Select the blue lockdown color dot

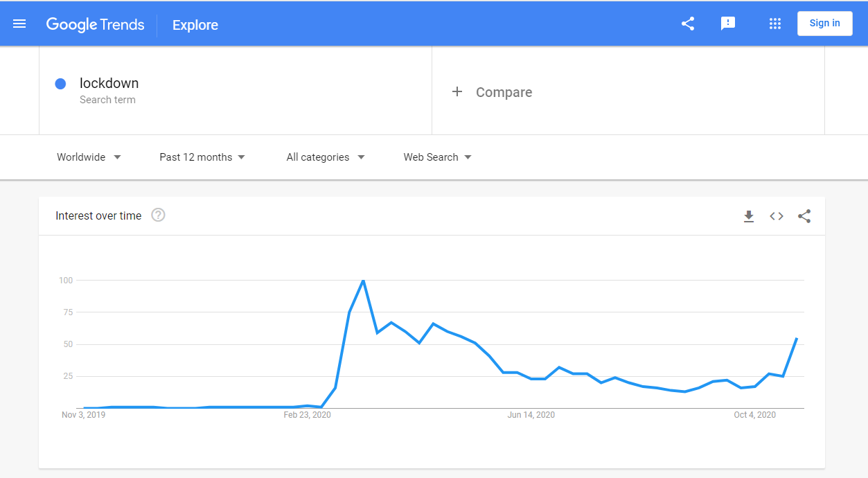point(60,84)
